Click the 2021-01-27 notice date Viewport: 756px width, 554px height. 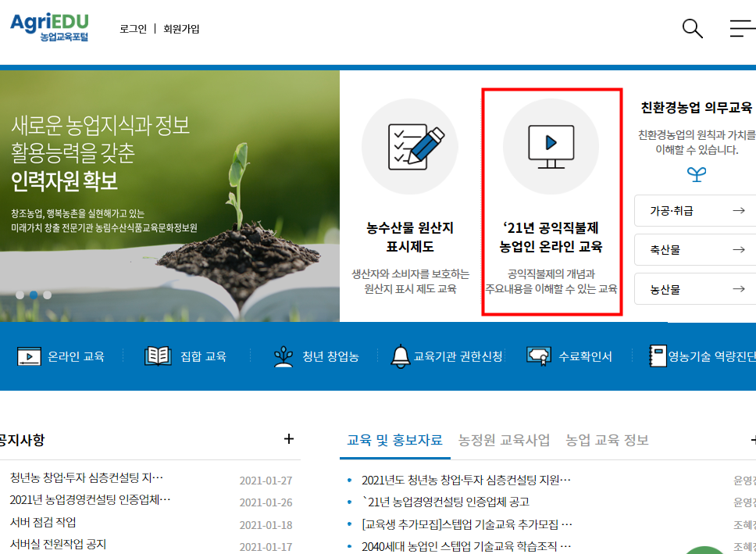tap(266, 481)
